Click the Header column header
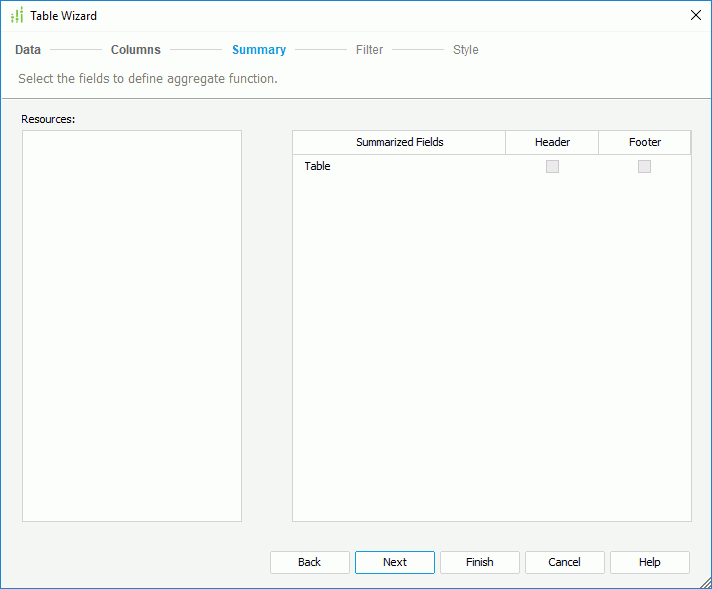Screen dimensions: 712x589 point(552,143)
